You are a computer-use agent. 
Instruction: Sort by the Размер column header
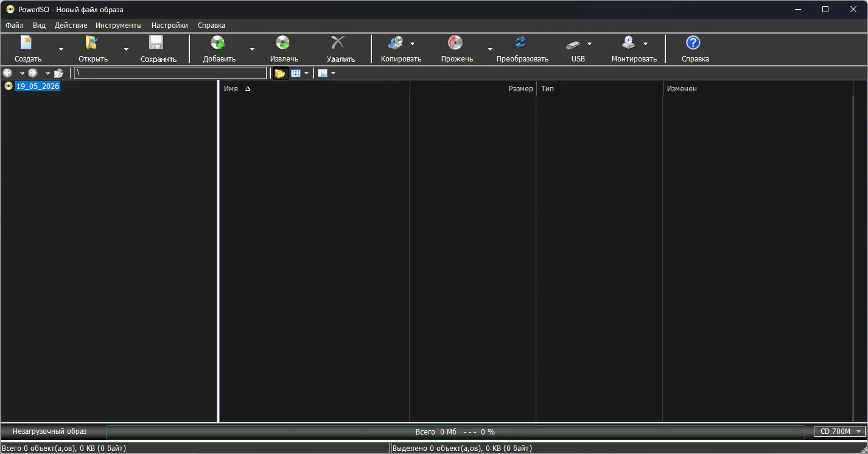(473, 89)
